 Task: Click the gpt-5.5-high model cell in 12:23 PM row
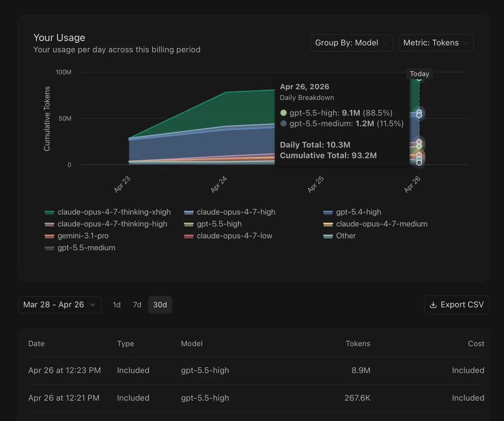click(205, 371)
